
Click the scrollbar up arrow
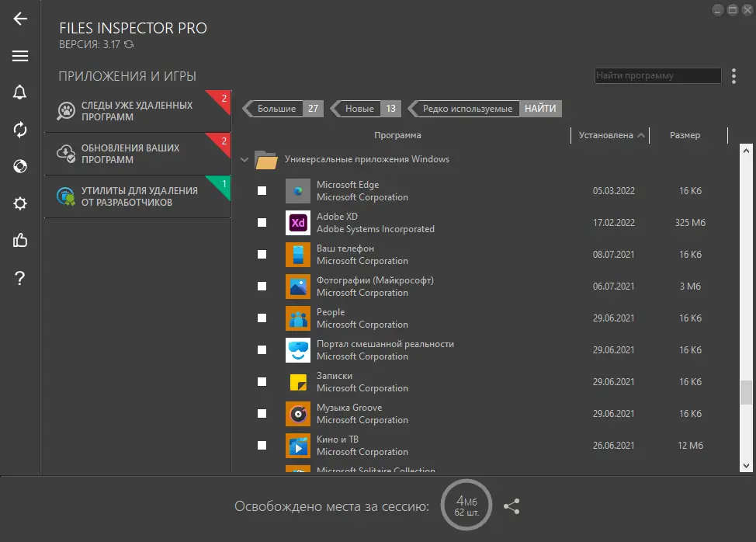click(x=746, y=151)
